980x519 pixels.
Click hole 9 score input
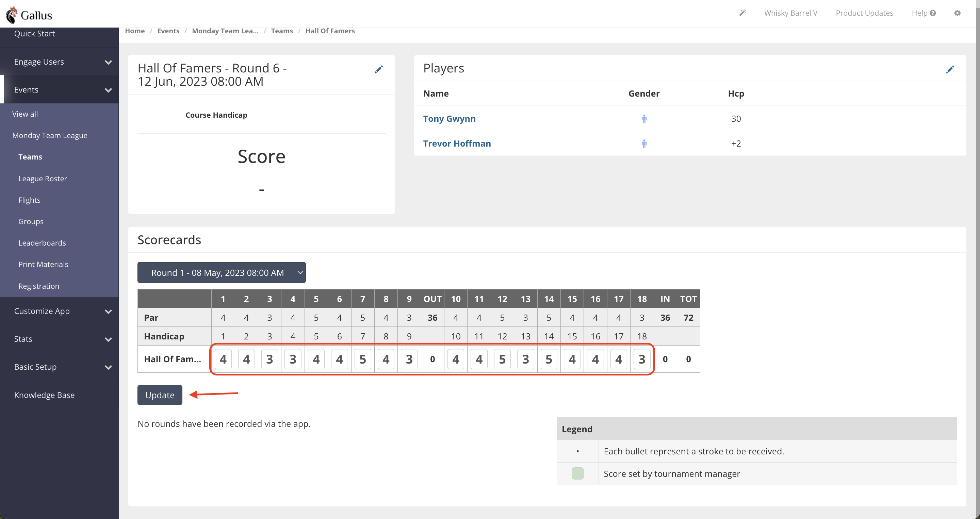tap(409, 359)
